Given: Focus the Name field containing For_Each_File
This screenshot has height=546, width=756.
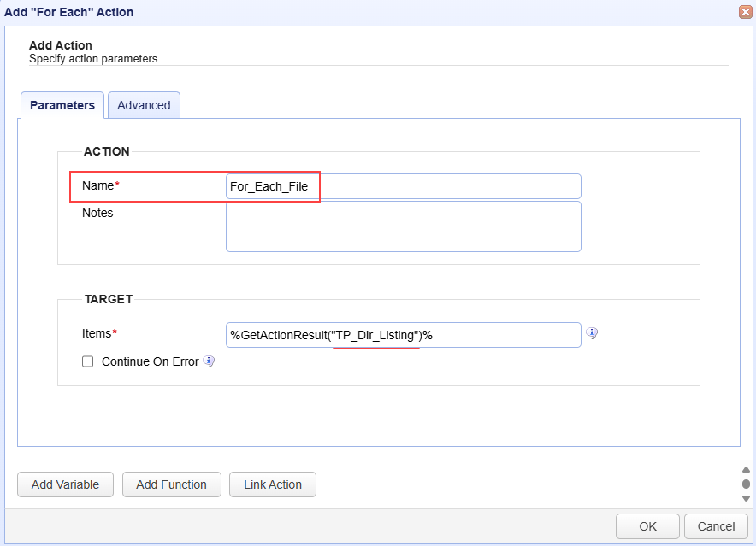Looking at the screenshot, I should click(403, 186).
